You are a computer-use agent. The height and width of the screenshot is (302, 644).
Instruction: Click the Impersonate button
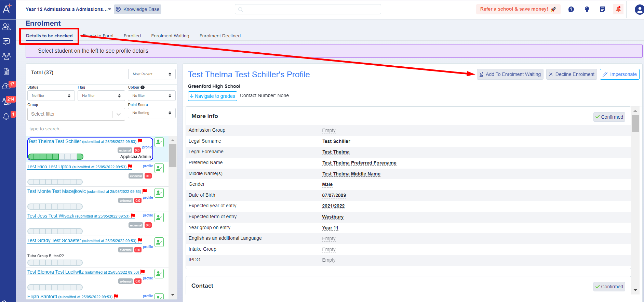point(620,74)
